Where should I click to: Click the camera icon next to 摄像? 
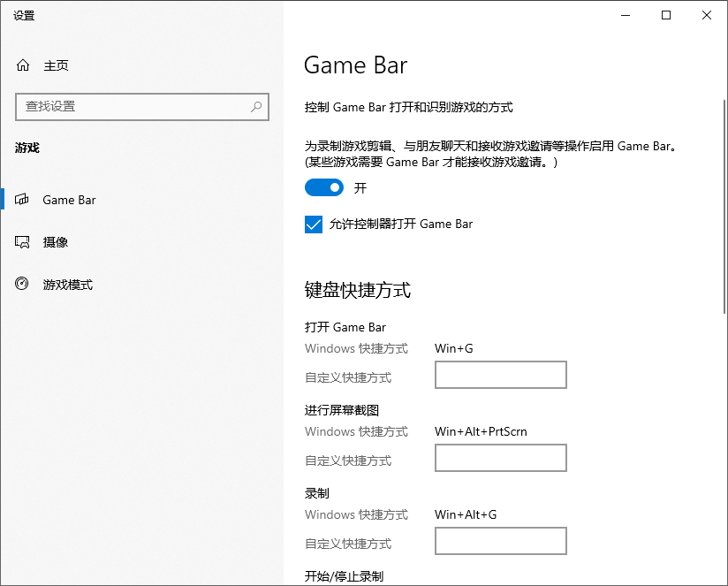[x=20, y=242]
